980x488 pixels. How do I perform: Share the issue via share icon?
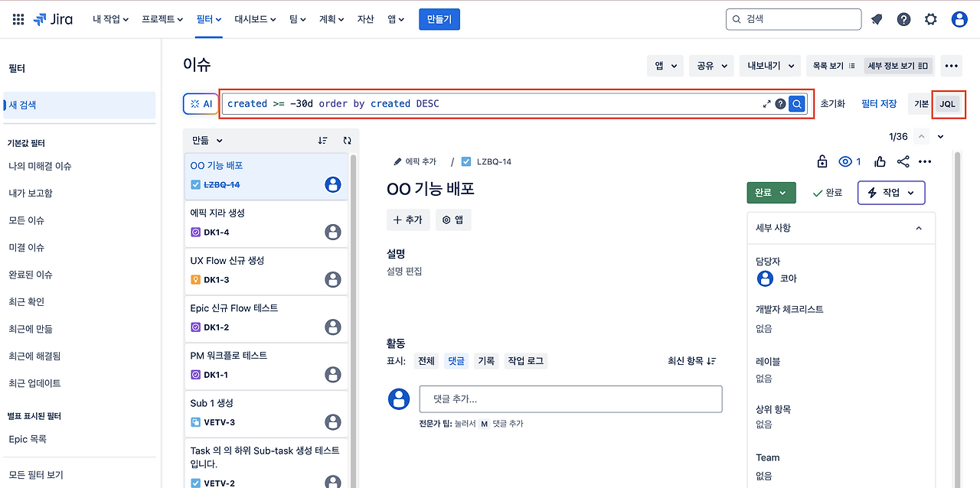point(902,161)
